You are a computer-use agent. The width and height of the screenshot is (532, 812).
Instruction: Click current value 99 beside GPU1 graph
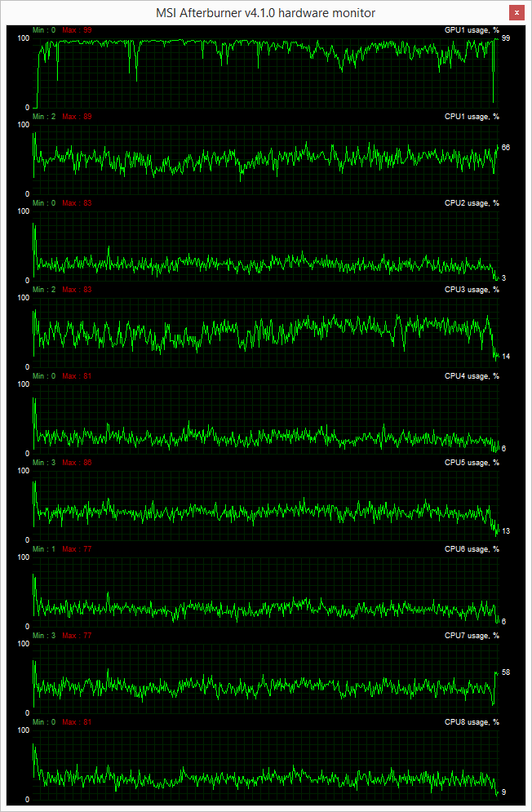[x=506, y=38]
